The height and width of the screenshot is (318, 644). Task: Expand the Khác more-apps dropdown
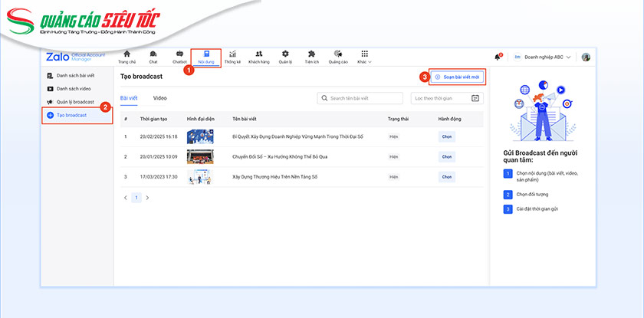click(x=364, y=57)
